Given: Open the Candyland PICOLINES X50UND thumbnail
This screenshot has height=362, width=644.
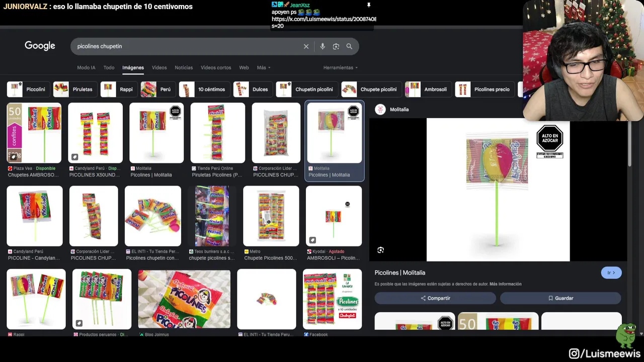Looking at the screenshot, I should click(x=95, y=133).
